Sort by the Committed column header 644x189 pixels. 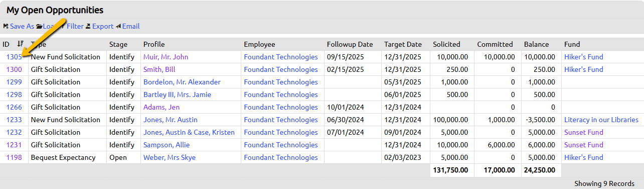pyautogui.click(x=495, y=44)
